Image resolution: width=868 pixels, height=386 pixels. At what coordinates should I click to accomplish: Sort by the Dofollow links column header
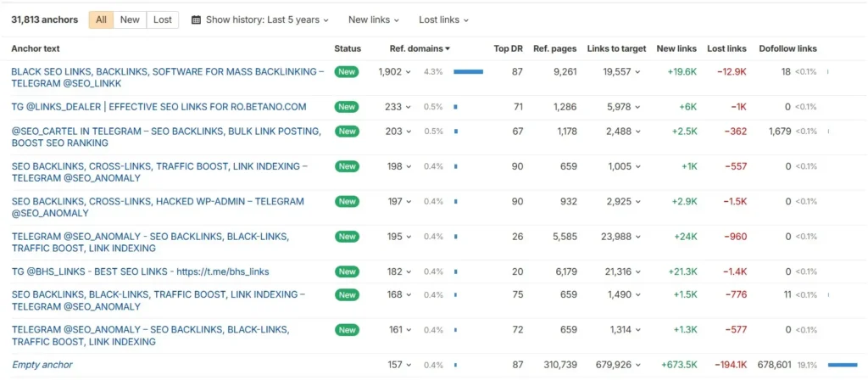click(x=787, y=49)
